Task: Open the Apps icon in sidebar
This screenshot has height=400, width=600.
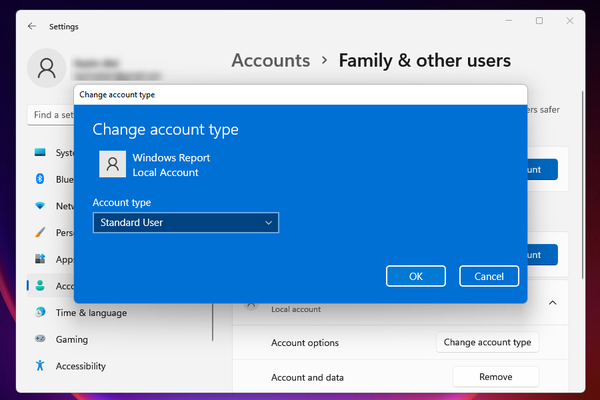Action: point(40,258)
